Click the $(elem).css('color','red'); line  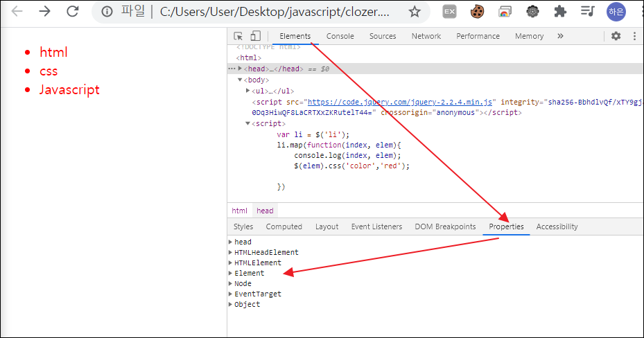click(x=352, y=166)
